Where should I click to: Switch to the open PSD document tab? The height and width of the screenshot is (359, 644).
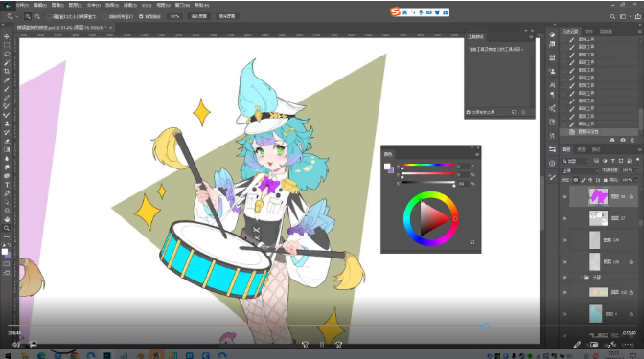point(62,28)
